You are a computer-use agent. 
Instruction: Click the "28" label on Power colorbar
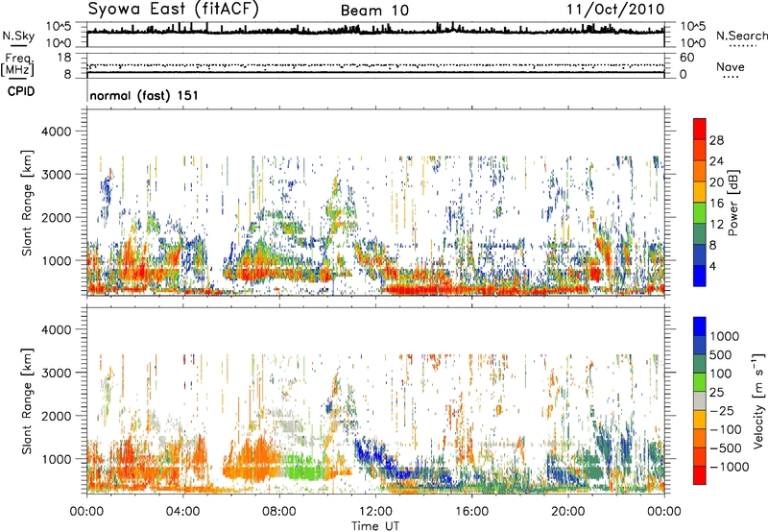point(716,140)
